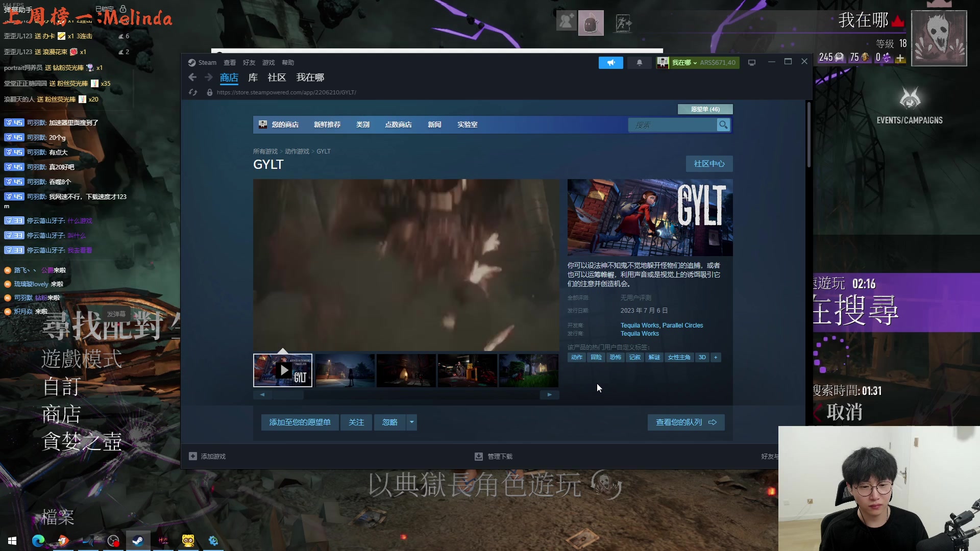980x551 pixels.
Task: Expand the account name dropdown
Action: coord(695,63)
